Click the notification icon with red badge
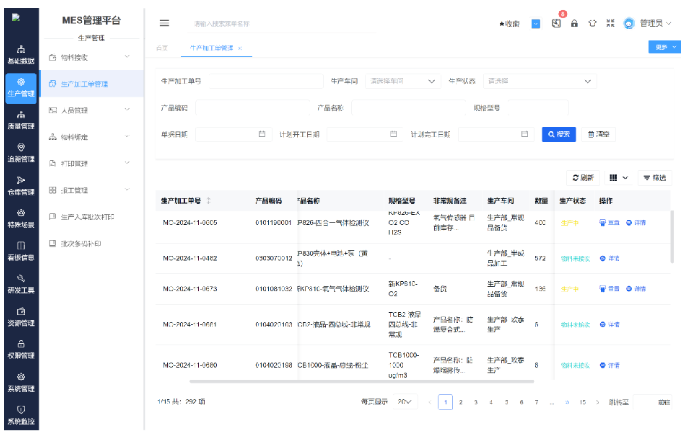This screenshot has width=686, height=436. pos(556,22)
